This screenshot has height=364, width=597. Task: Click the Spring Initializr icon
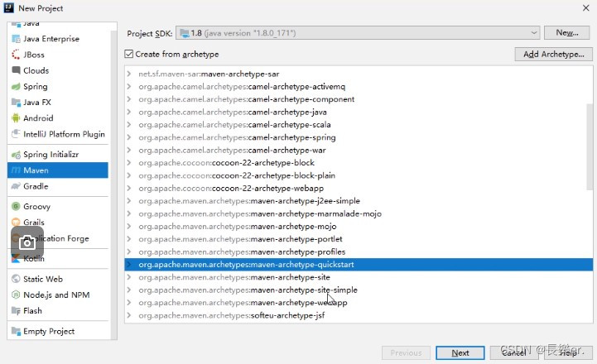(x=16, y=155)
